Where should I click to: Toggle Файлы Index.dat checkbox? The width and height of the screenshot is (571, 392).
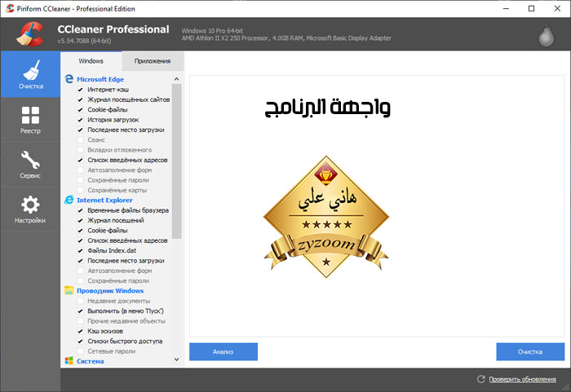pyautogui.click(x=81, y=251)
